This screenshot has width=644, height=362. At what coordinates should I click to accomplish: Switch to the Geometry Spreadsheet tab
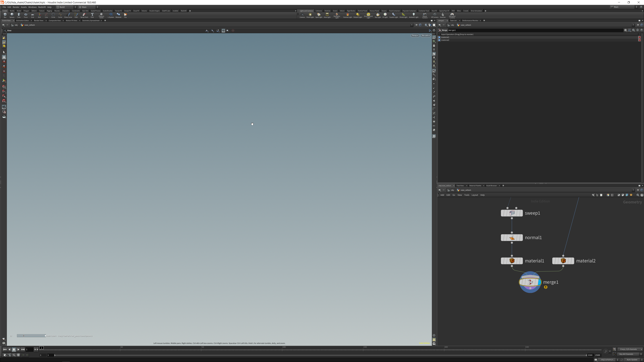91,20
